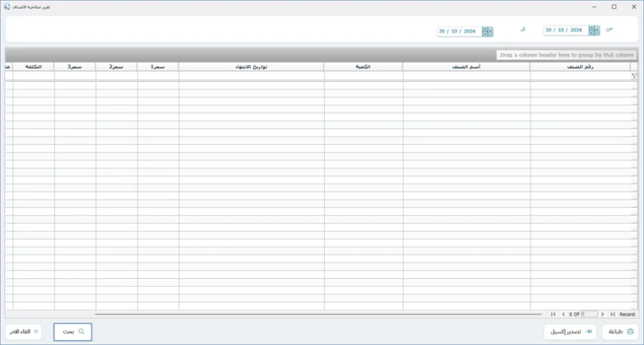Screen dimensions: 644x345
Task: Sort by the سعر3 column header
Action: tap(74, 66)
